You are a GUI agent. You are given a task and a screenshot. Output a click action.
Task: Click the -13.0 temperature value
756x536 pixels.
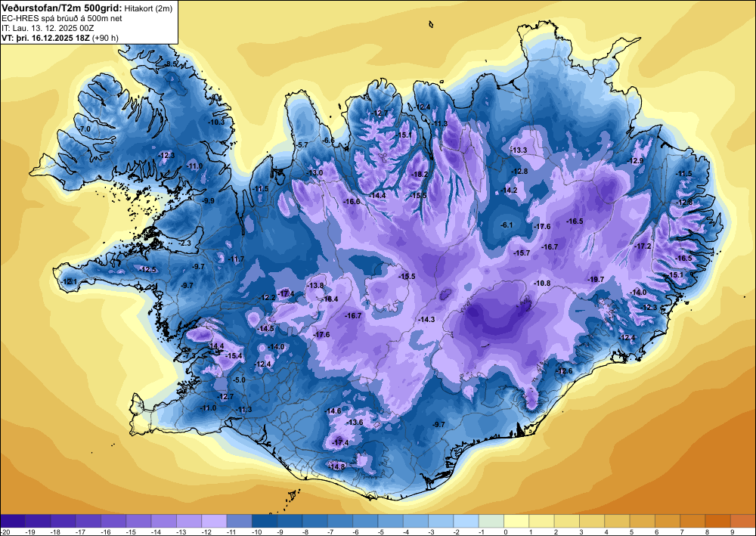(314, 172)
